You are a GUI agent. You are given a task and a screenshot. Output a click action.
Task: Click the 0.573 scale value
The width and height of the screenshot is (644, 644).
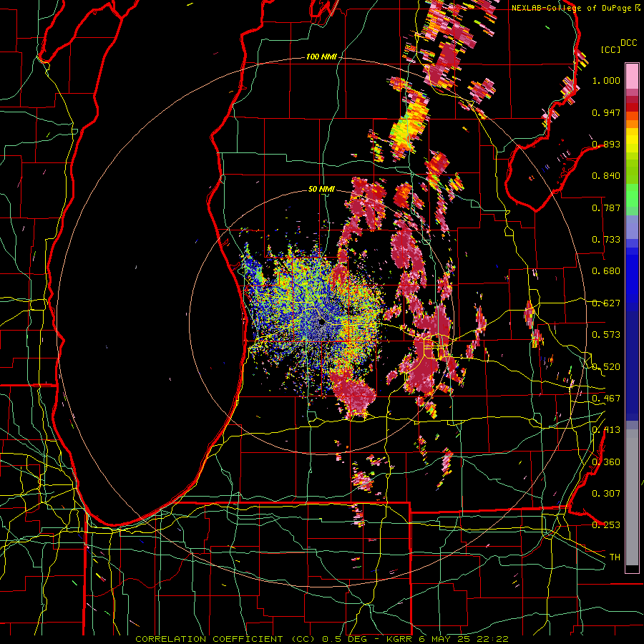click(x=606, y=335)
